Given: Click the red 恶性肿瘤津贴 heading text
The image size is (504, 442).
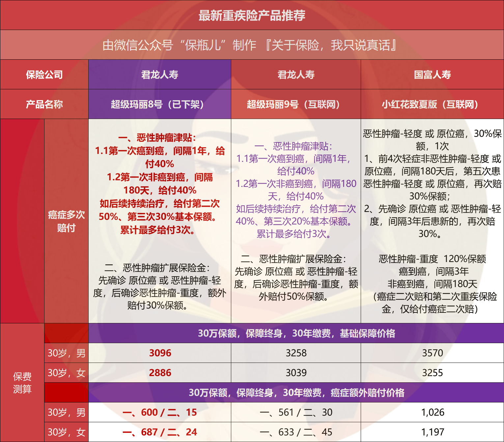Looking at the screenshot, I should pyautogui.click(x=157, y=137).
